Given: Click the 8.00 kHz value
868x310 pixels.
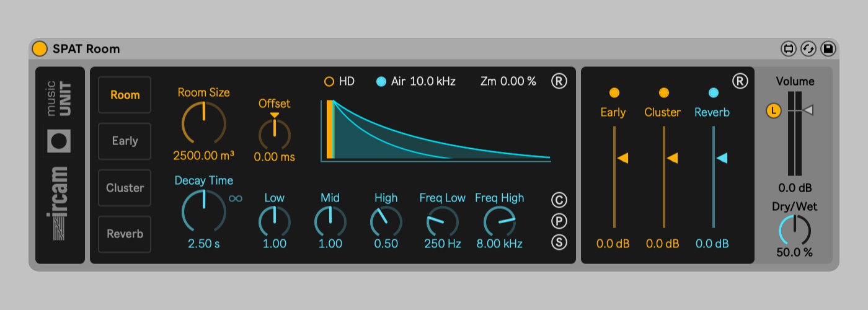Looking at the screenshot, I should point(499,244).
